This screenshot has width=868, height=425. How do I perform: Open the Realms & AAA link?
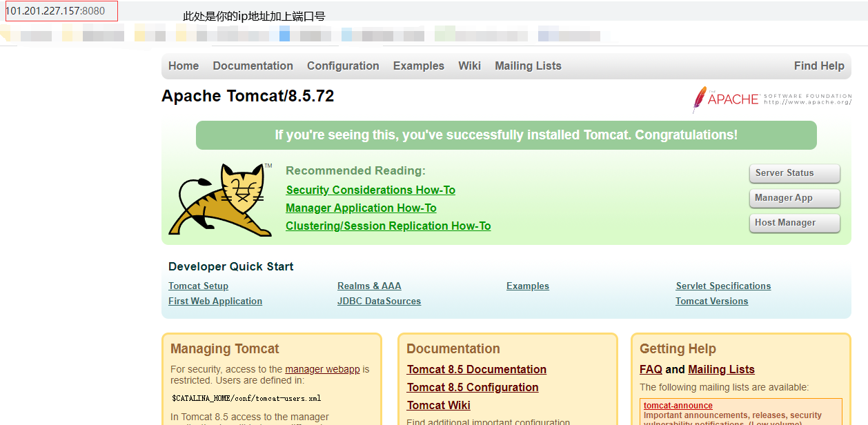[369, 286]
